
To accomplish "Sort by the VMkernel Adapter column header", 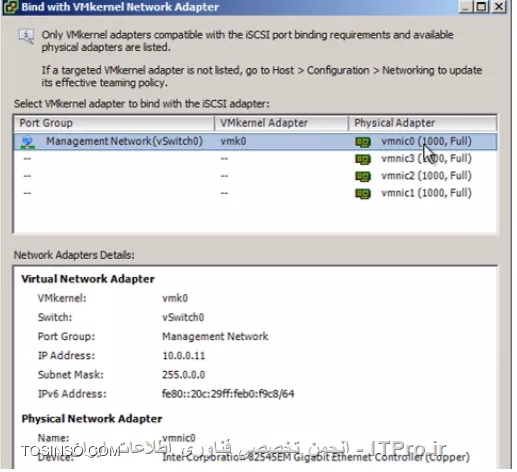I will (x=281, y=123).
